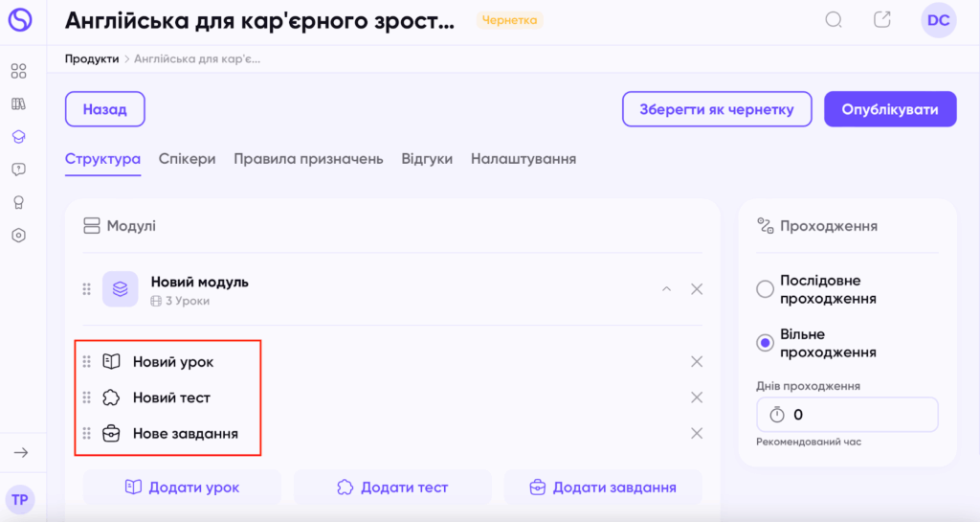Open the Новий урок lesson item

pyautogui.click(x=173, y=362)
